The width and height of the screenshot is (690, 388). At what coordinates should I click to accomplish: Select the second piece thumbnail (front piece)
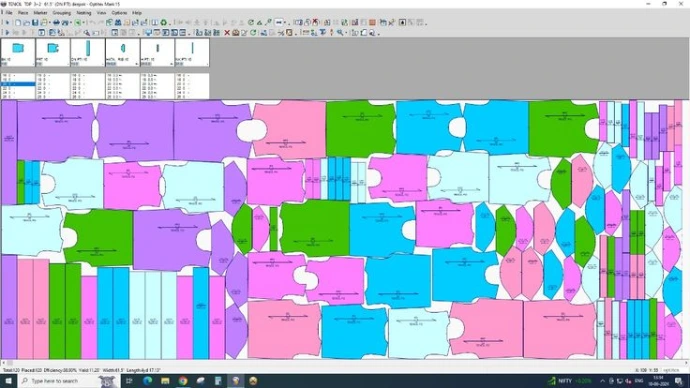(x=53, y=52)
